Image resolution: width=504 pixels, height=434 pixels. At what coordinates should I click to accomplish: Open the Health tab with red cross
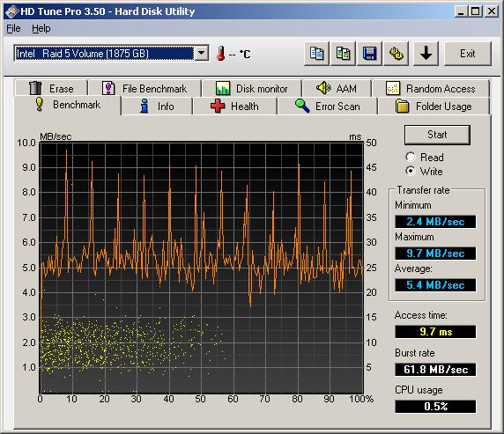coord(235,106)
